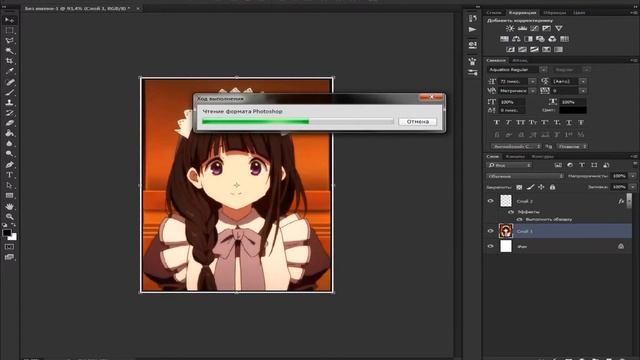Image resolution: width=640 pixels, height=360 pixels.
Task: Select the Brush tool
Action: click(9, 92)
